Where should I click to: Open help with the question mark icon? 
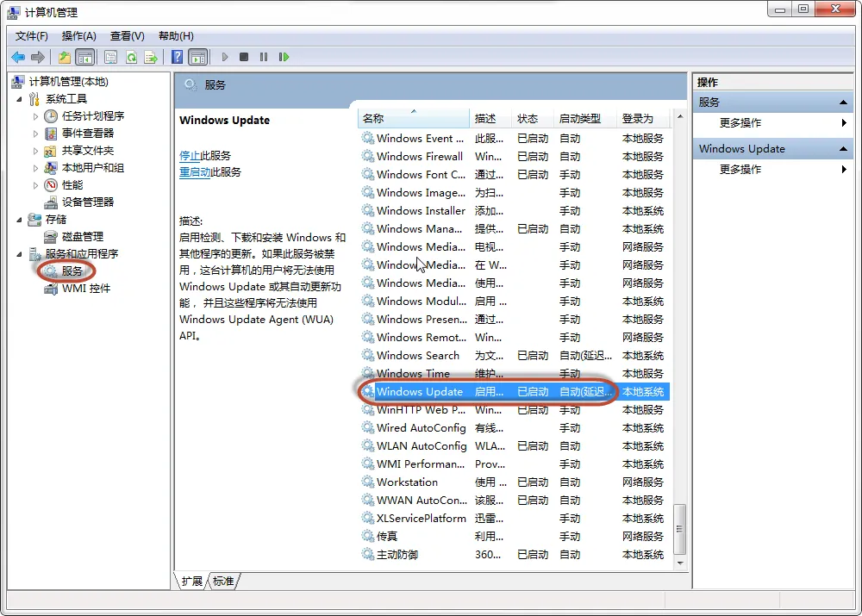point(177,57)
